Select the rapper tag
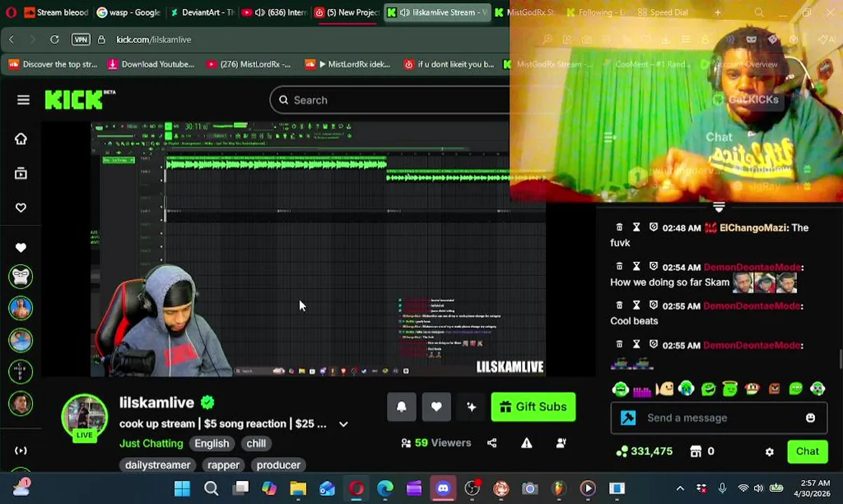This screenshot has height=504, width=843. tap(223, 465)
